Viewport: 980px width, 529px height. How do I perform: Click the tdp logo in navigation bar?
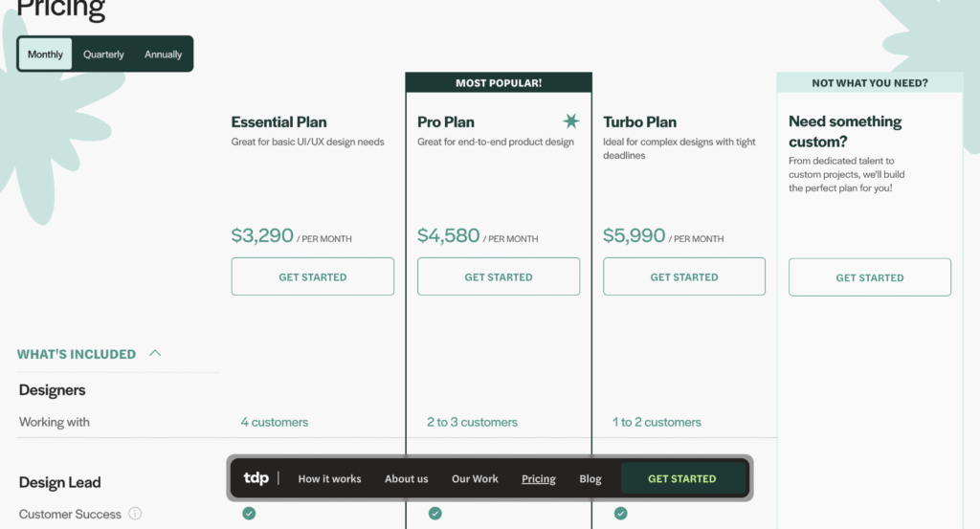[256, 477]
